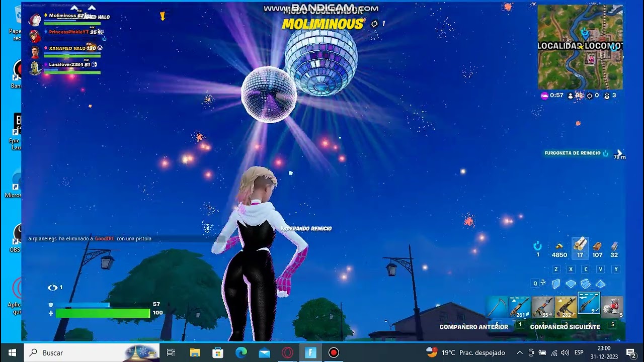Open the Windows Start menu
644x362 pixels.
[x=12, y=353]
